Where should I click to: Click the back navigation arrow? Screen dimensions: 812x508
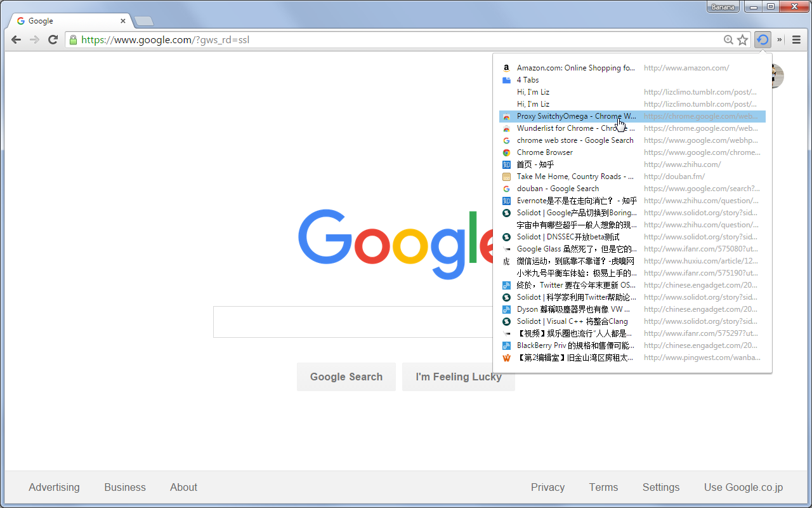(x=16, y=39)
